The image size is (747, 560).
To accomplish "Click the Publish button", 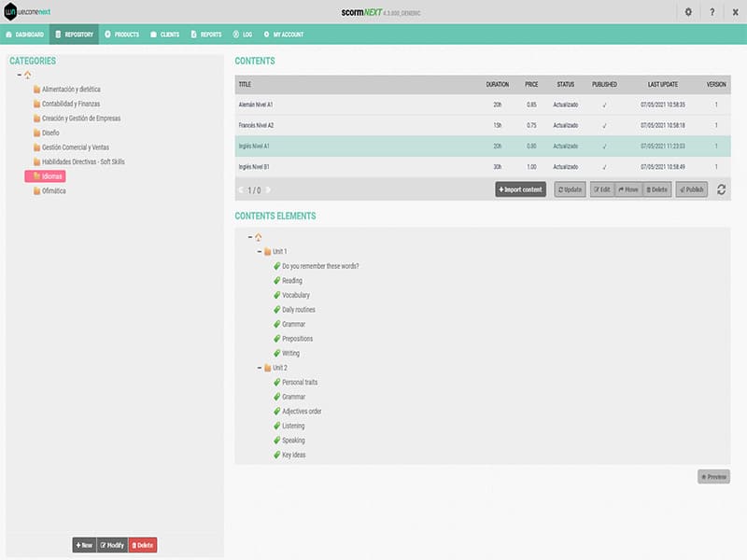I will tap(691, 189).
